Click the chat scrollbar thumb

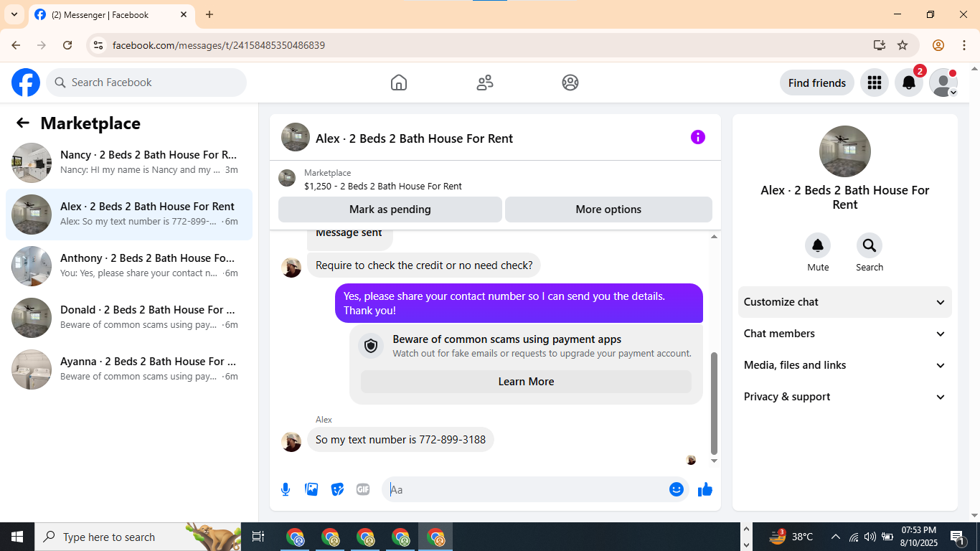click(x=714, y=403)
